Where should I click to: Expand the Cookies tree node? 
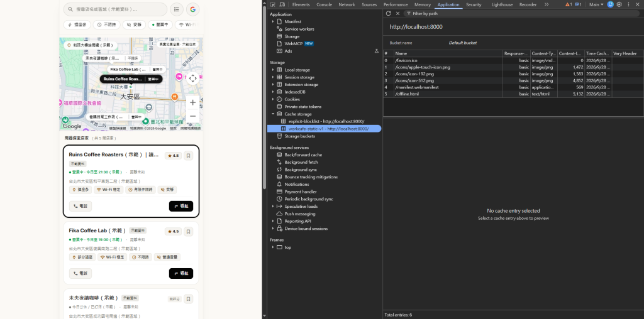[273, 100]
